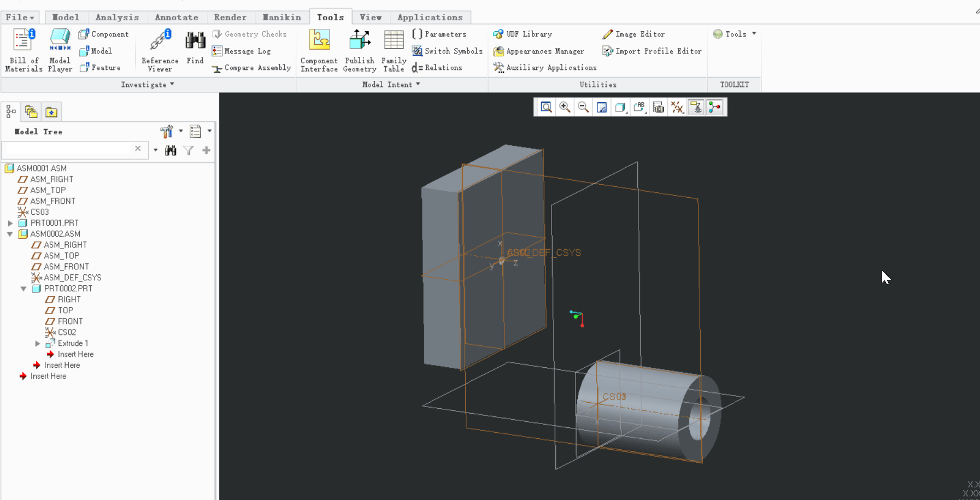Open display style cube icon
This screenshot has width=980, height=500.
620,107
